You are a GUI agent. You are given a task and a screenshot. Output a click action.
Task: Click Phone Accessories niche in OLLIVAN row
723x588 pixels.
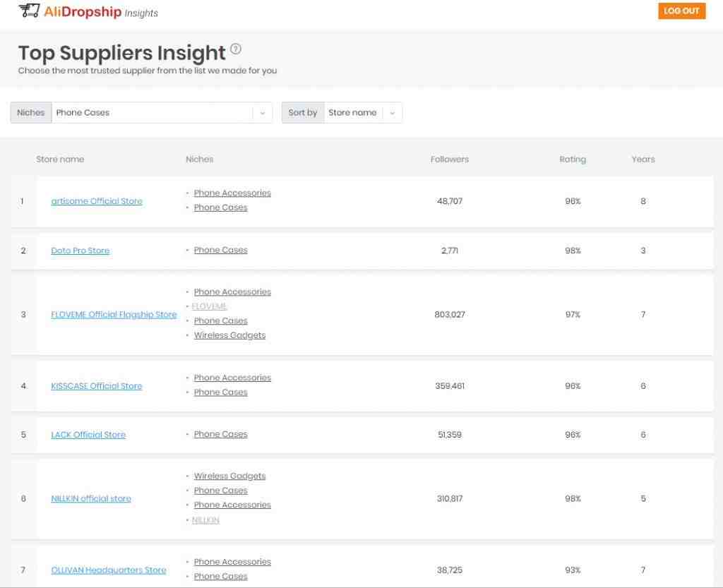[232, 562]
